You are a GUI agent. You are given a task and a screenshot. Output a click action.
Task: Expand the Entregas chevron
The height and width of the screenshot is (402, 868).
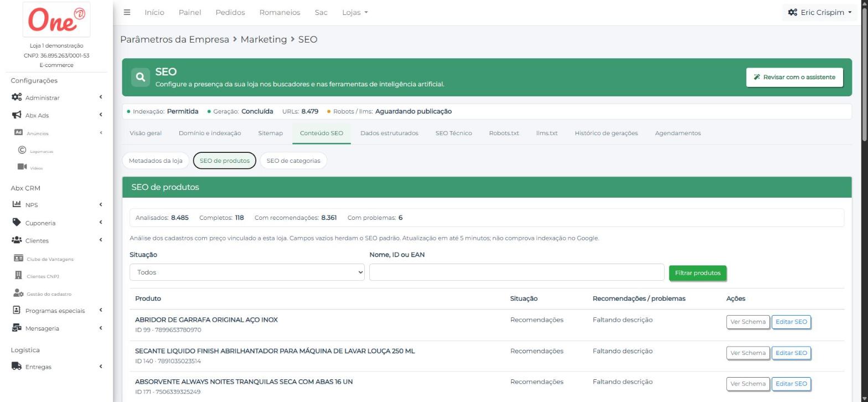[101, 366]
